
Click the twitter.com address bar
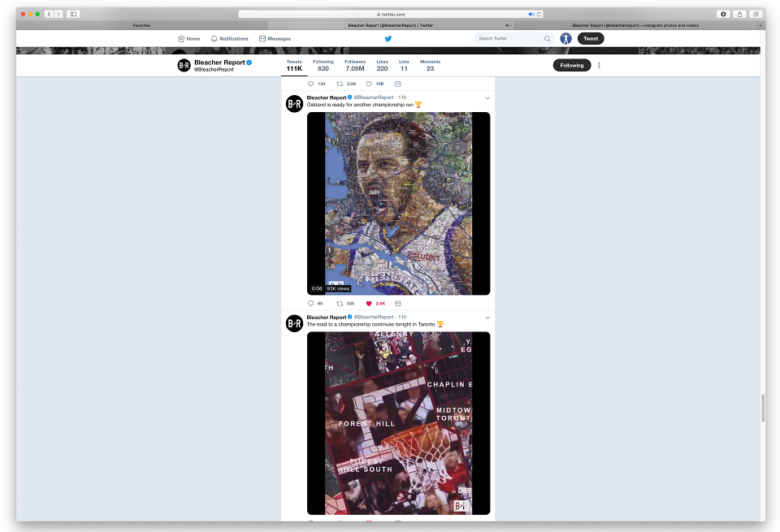[391, 15]
